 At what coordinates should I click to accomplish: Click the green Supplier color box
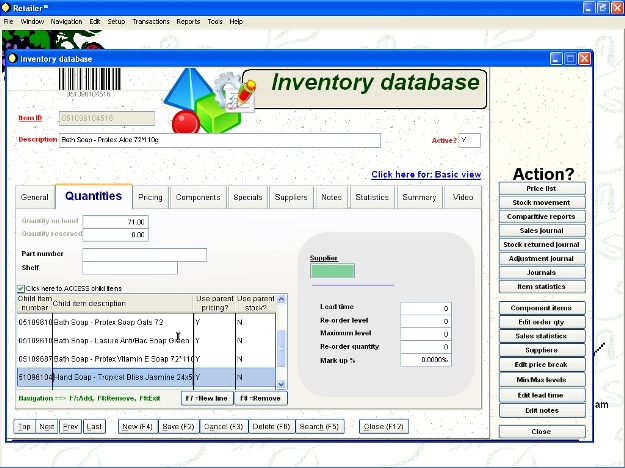click(x=332, y=270)
